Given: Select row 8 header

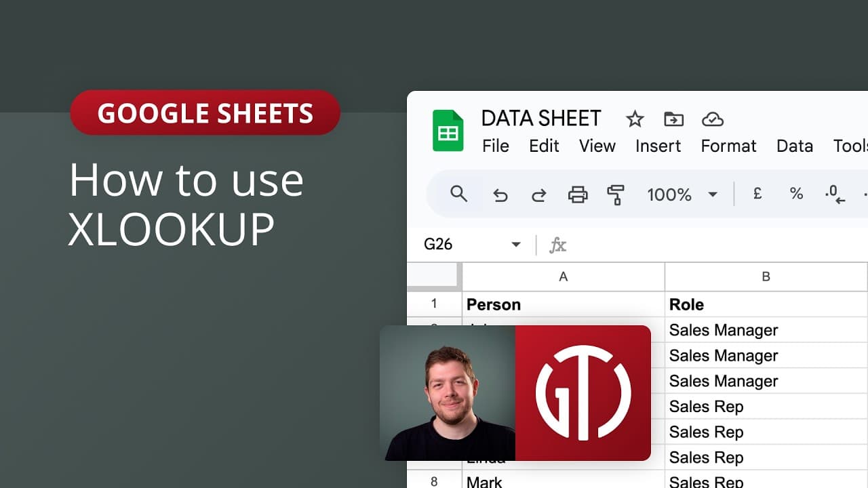Looking at the screenshot, I should tap(434, 481).
